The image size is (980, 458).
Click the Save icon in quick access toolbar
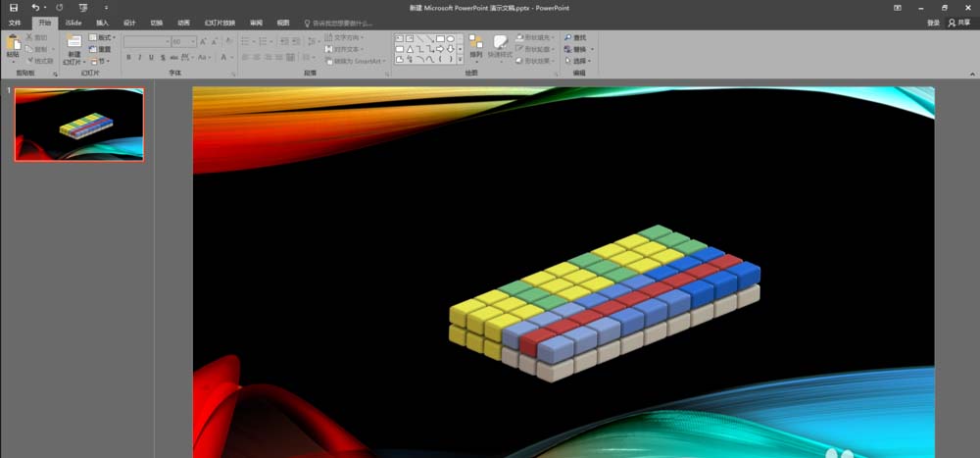[14, 8]
